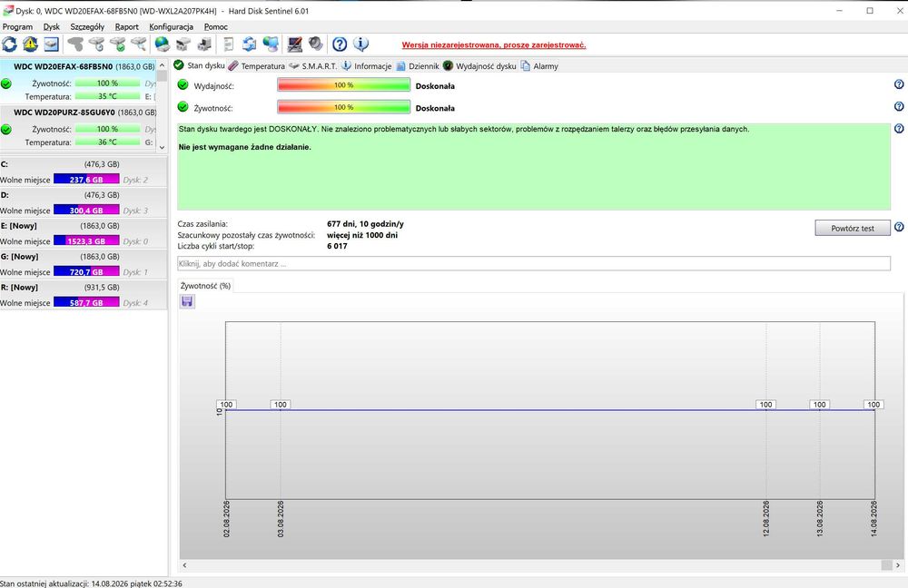
Task: Click the main Żywotność 100 % gradient bar
Action: (x=343, y=107)
